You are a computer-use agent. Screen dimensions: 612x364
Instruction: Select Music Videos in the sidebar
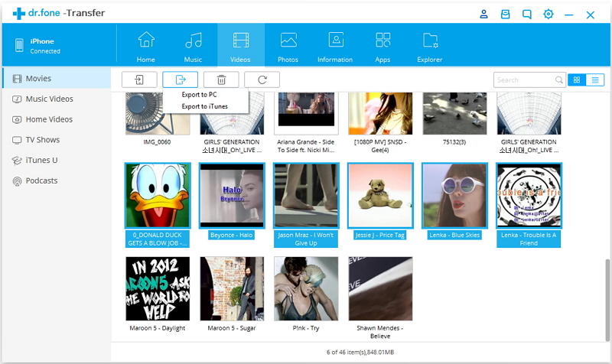(57, 99)
